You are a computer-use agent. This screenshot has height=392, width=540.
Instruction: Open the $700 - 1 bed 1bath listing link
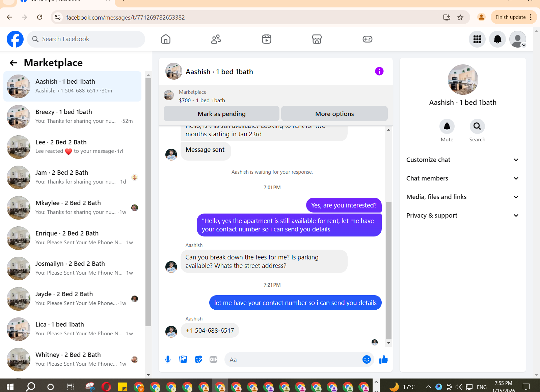pyautogui.click(x=202, y=101)
